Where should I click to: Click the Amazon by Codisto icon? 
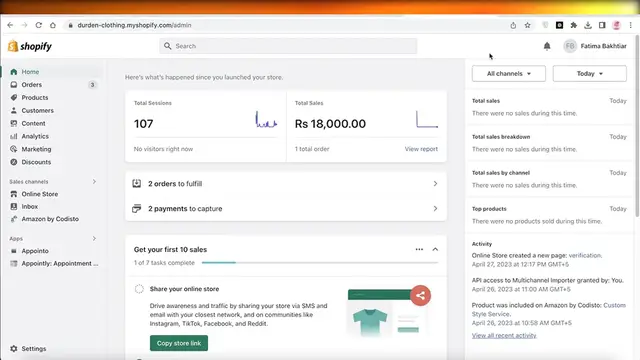click(14, 219)
